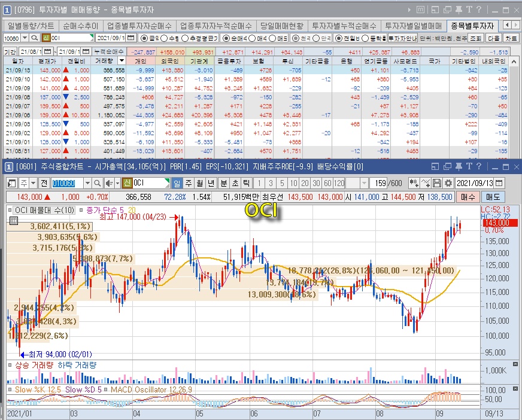Select 전일비 radio option
This screenshot has height=420, width=522.
point(339,38)
